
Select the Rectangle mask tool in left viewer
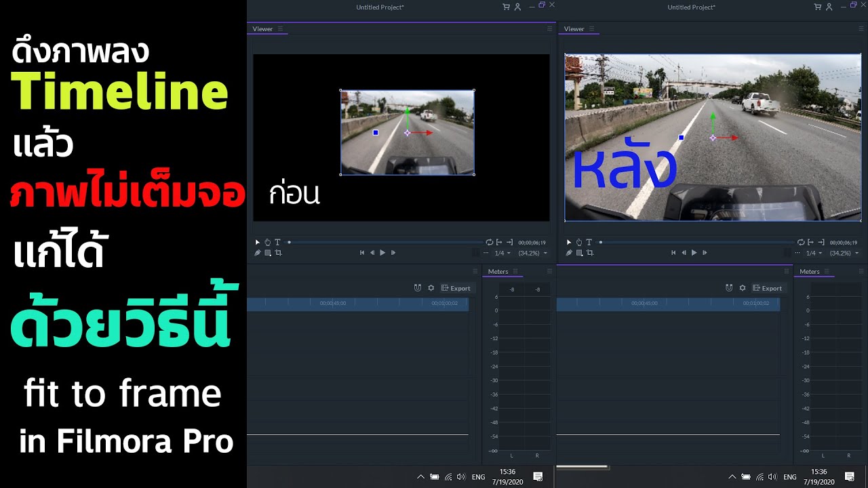[268, 253]
